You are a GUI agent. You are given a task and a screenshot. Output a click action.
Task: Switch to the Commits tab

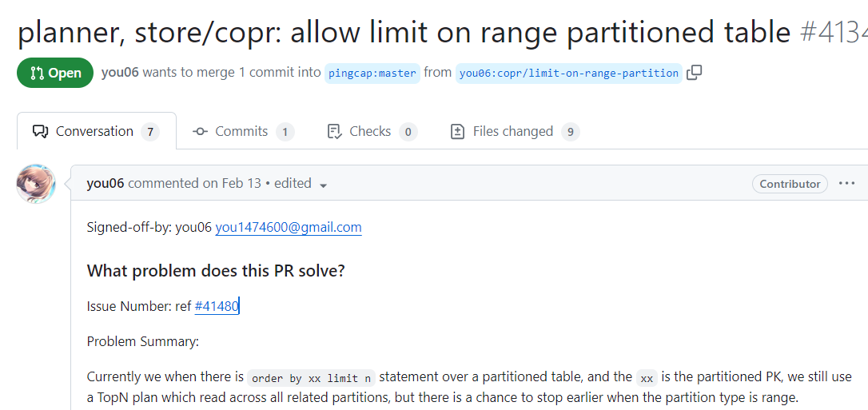point(242,131)
